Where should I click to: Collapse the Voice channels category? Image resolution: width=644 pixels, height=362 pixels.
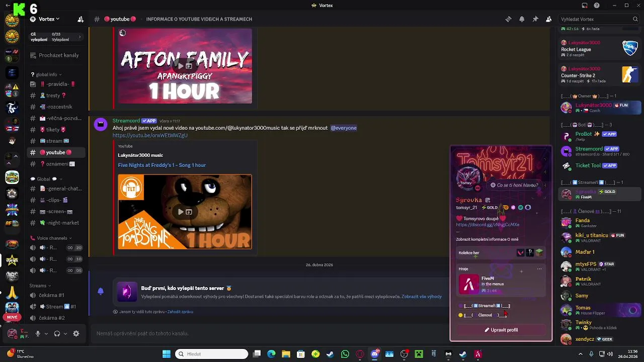coord(50,238)
